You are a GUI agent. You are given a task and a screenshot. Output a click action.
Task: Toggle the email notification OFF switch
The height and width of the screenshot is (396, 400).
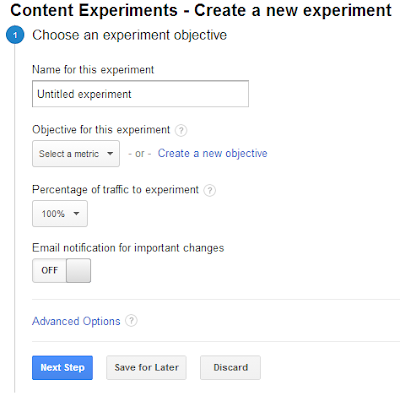(61, 270)
